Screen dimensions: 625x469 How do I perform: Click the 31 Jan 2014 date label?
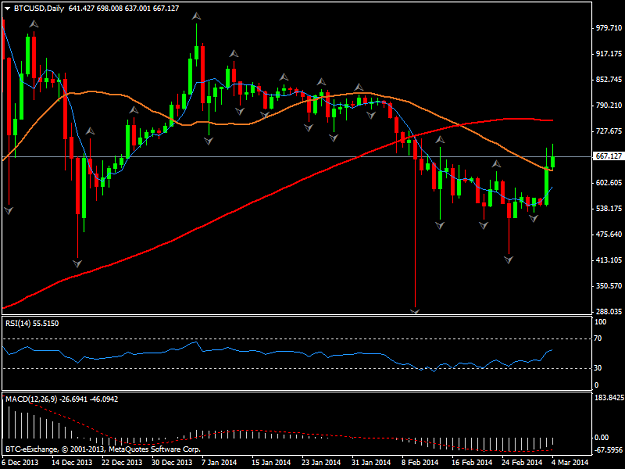tap(371, 462)
